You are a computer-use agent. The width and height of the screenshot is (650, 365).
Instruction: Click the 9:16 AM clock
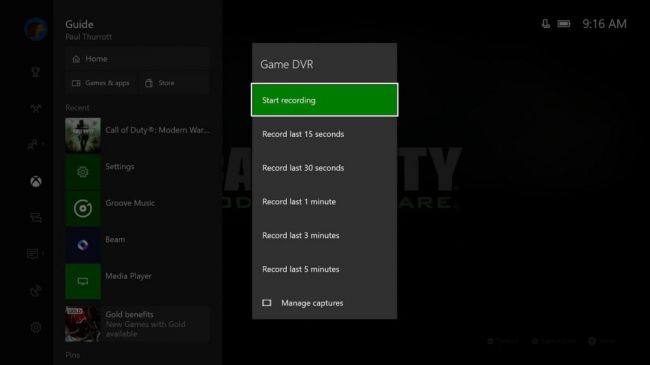pyautogui.click(x=604, y=24)
